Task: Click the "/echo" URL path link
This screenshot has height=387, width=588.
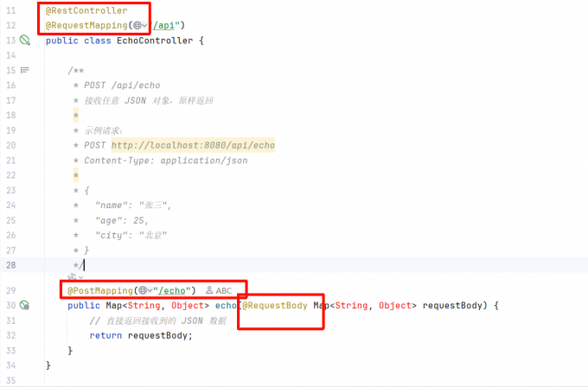Action: coord(175,290)
